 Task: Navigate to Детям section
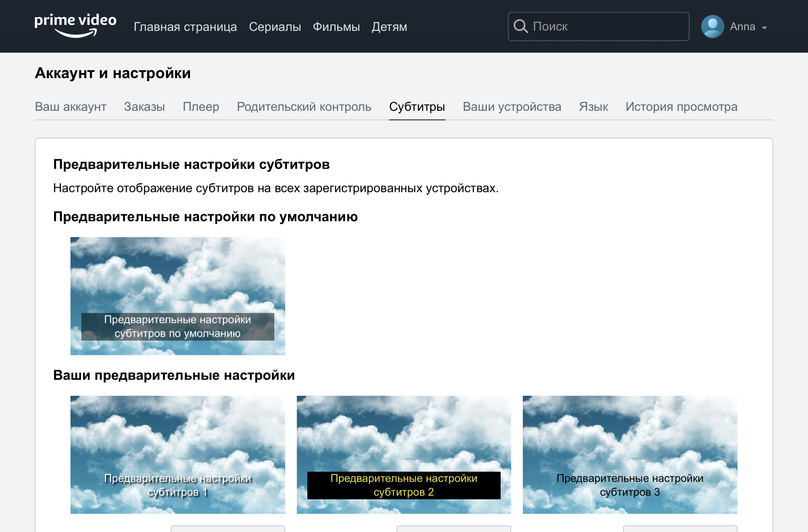click(x=389, y=27)
